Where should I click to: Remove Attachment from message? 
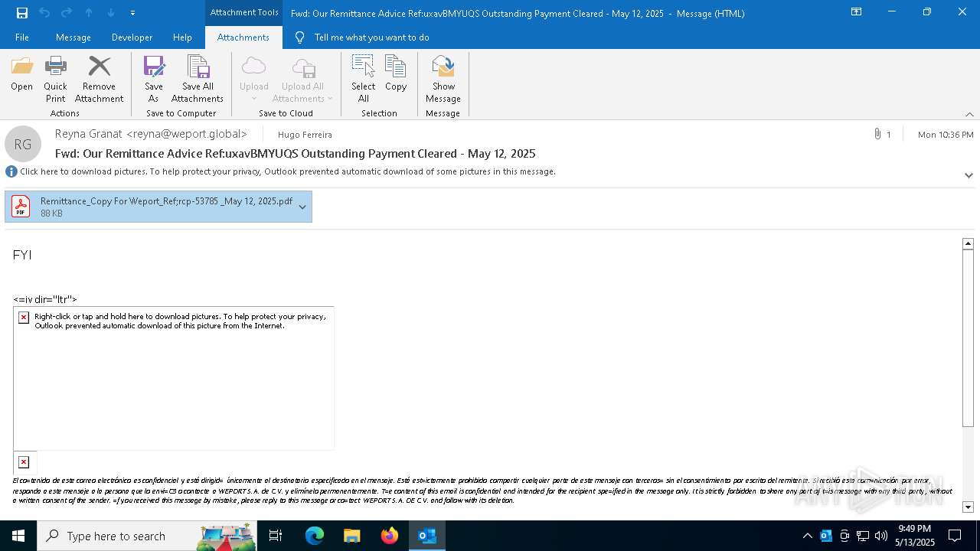100,80
